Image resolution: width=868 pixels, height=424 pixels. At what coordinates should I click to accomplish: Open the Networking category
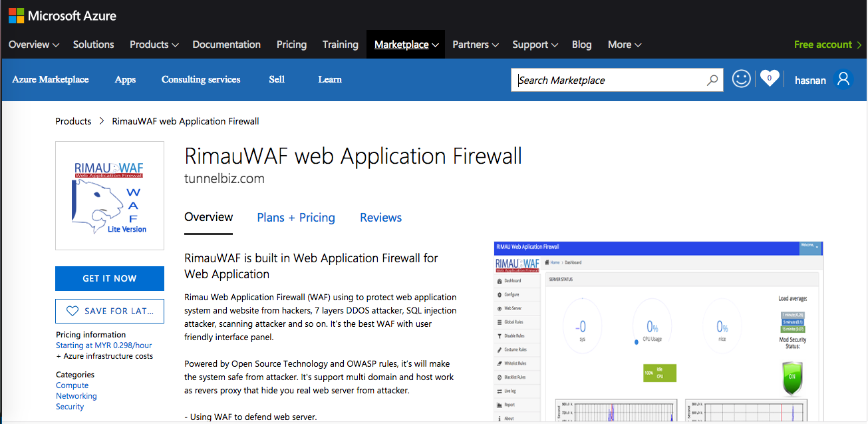pos(76,396)
